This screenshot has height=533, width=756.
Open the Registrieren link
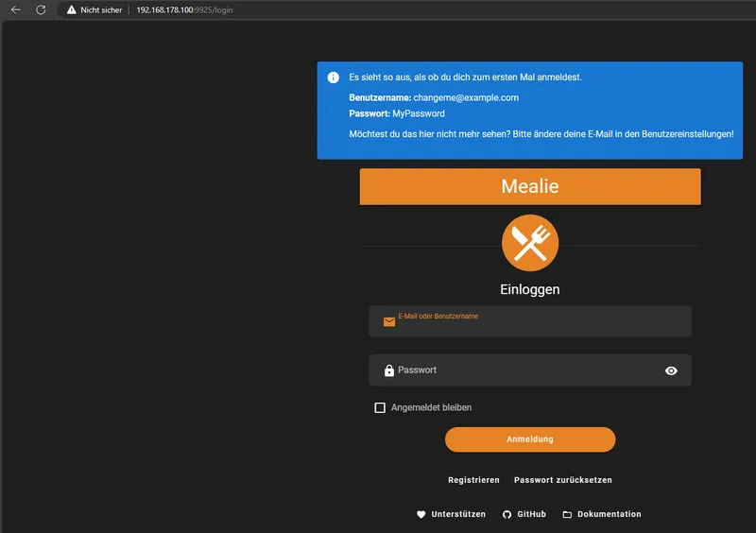(x=473, y=480)
